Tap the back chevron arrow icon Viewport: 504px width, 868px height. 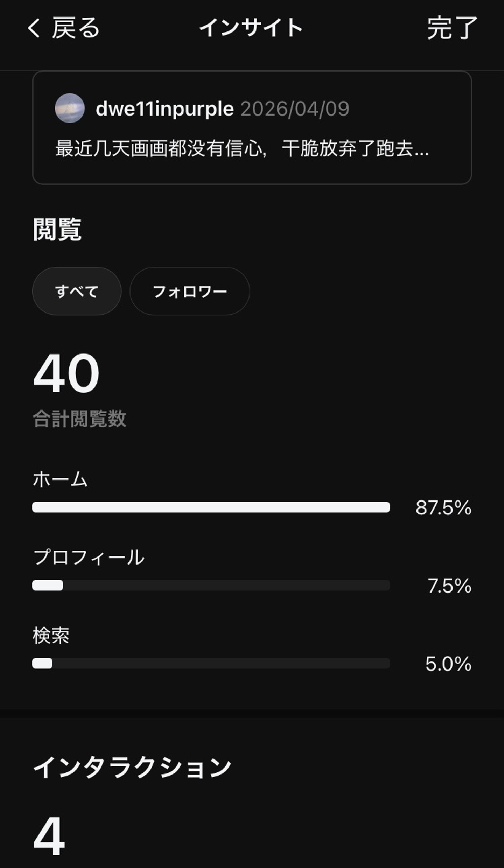click(34, 28)
